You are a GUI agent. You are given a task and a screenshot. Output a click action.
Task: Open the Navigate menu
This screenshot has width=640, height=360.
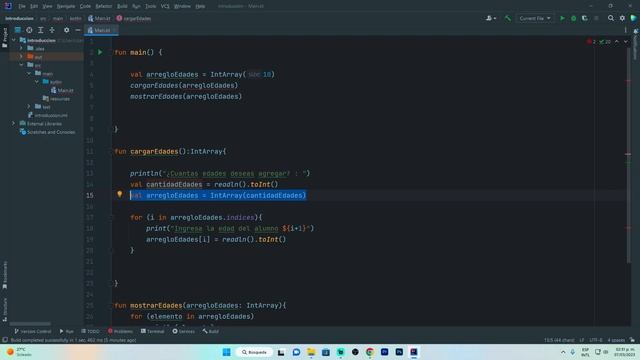[66, 6]
